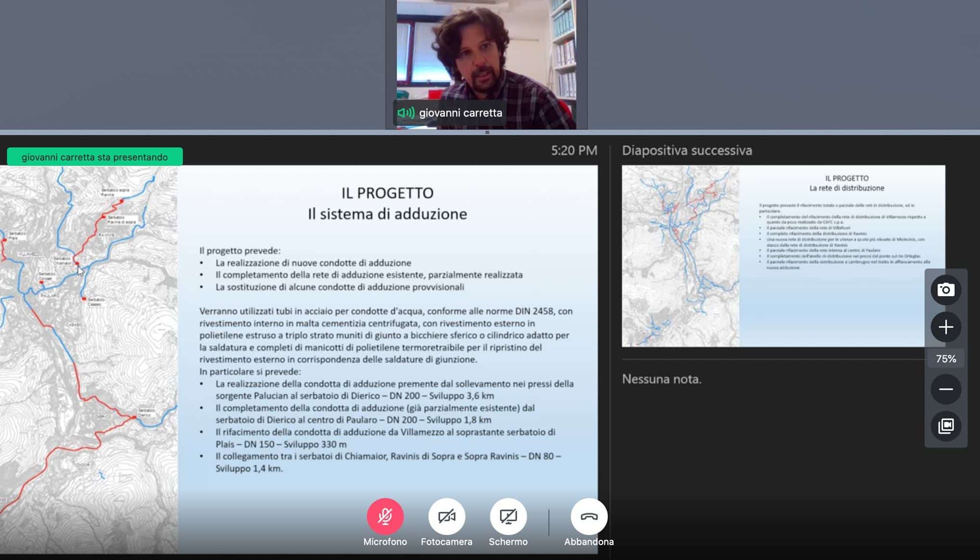This screenshot has width=980, height=560.
Task: Hang up with the Abbandona phone icon
Action: (x=589, y=516)
